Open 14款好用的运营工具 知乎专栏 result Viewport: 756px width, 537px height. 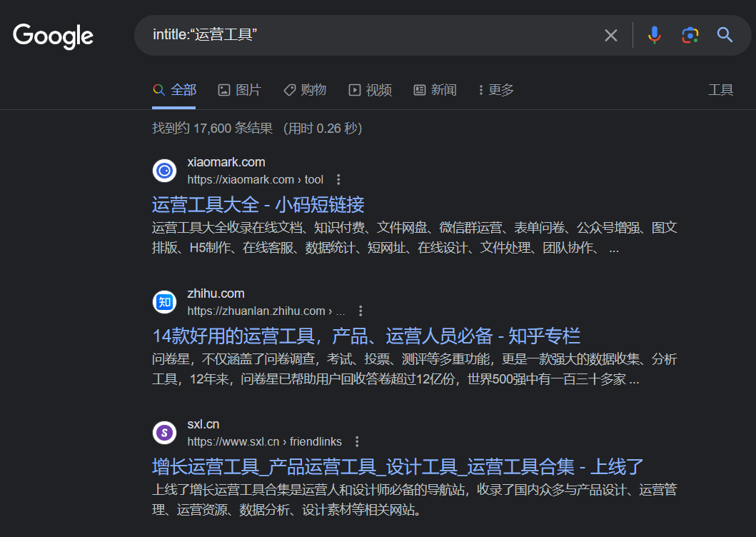point(366,336)
